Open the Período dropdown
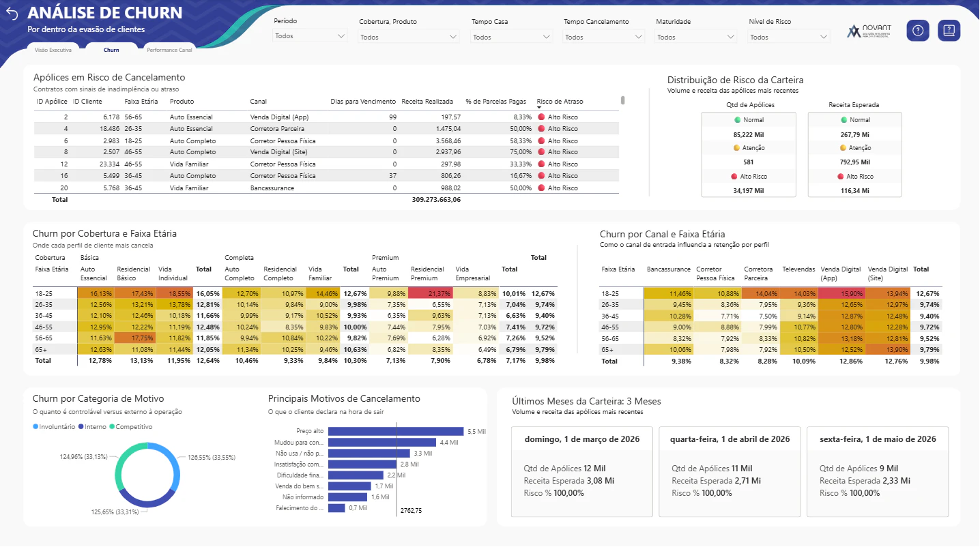The image size is (980, 547). pos(311,36)
